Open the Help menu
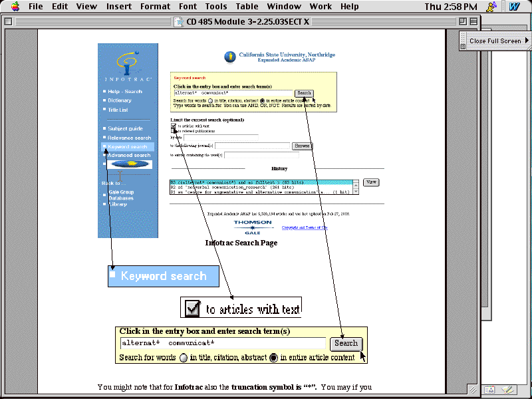532x399 pixels. pyautogui.click(x=350, y=7)
